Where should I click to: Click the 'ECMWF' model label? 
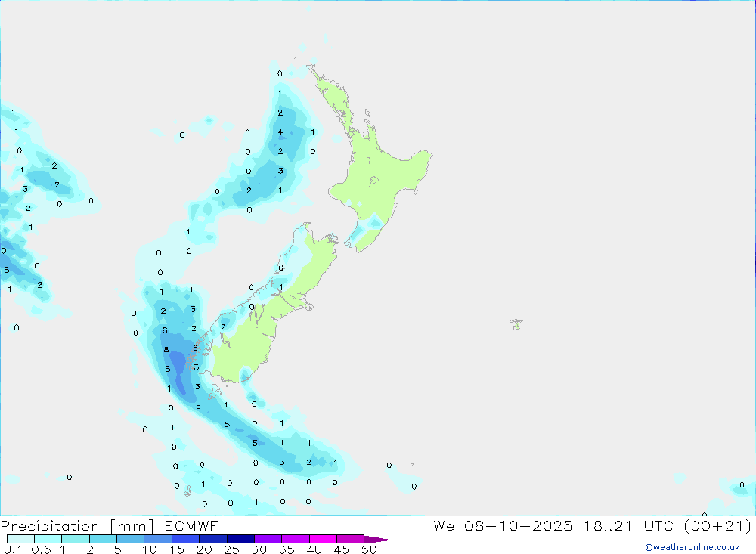coord(191,526)
